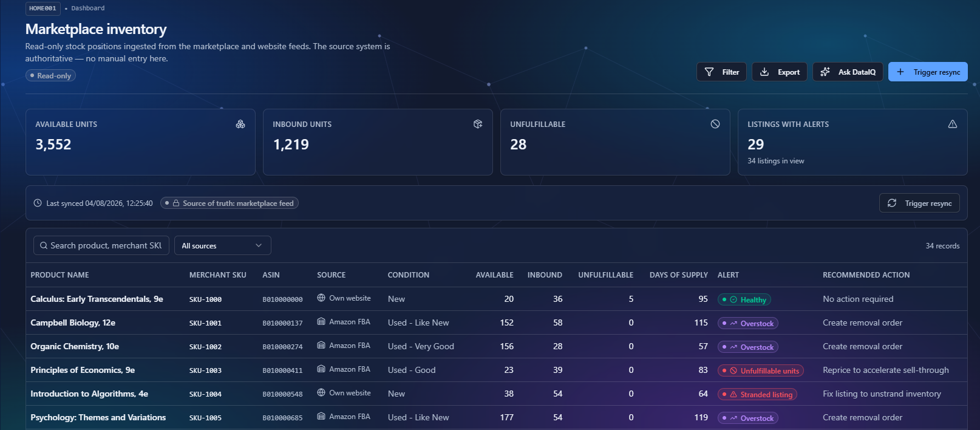Click the Inbound Units package icon

(478, 124)
